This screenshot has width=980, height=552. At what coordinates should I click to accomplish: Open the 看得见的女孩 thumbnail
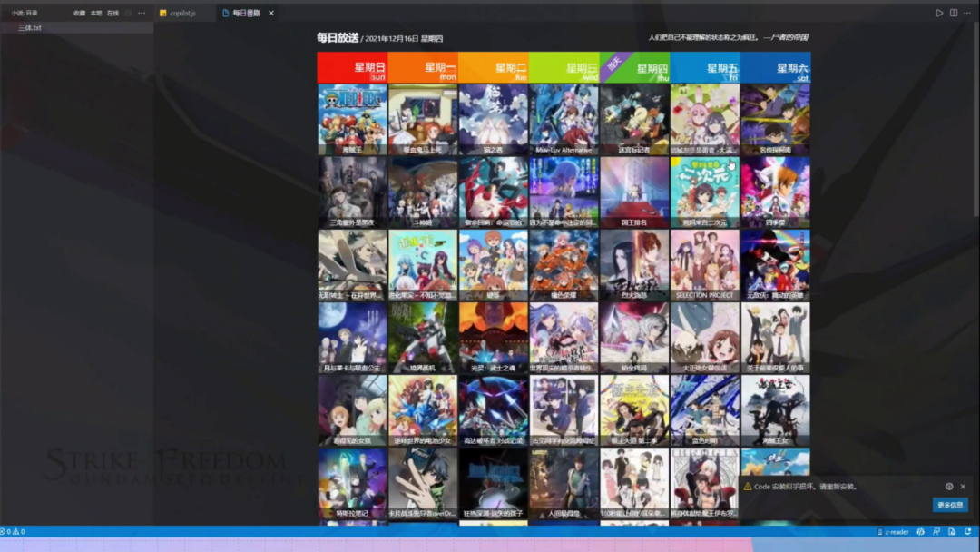point(352,410)
